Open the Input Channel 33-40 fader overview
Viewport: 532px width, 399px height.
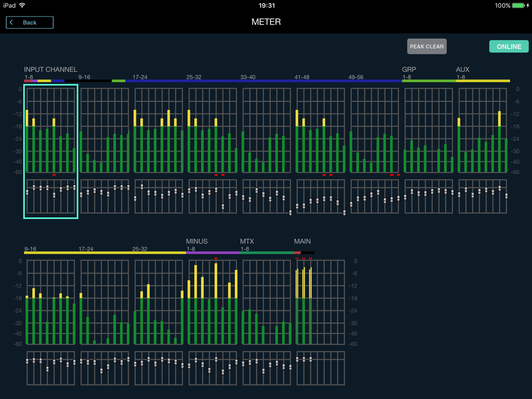pos(267,196)
